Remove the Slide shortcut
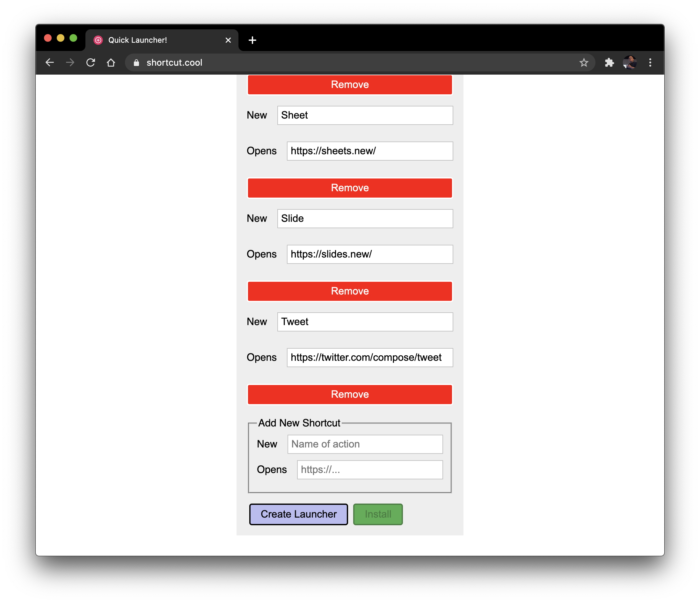The height and width of the screenshot is (603, 700). click(x=350, y=291)
